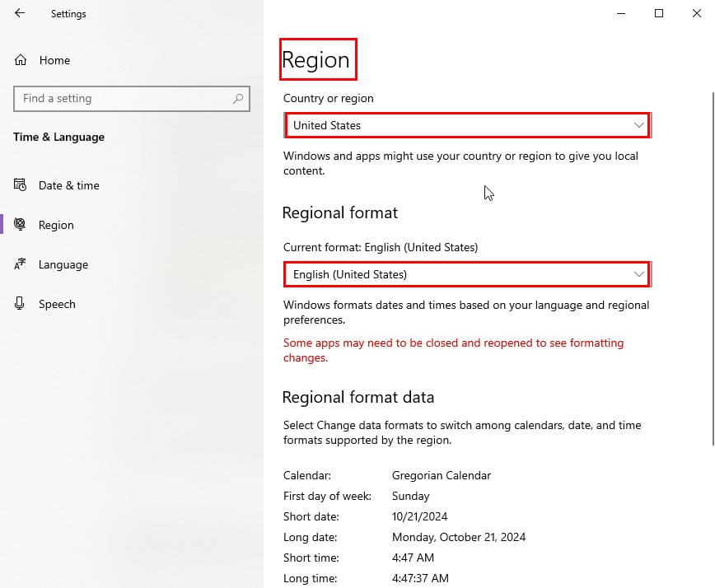The height and width of the screenshot is (588, 715).
Task: Click the long time 4:47:37 AM
Action: click(x=420, y=578)
